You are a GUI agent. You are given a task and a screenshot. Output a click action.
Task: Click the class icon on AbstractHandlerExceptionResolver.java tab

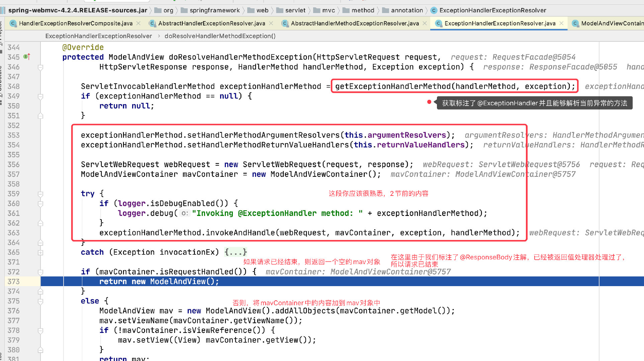pos(152,23)
